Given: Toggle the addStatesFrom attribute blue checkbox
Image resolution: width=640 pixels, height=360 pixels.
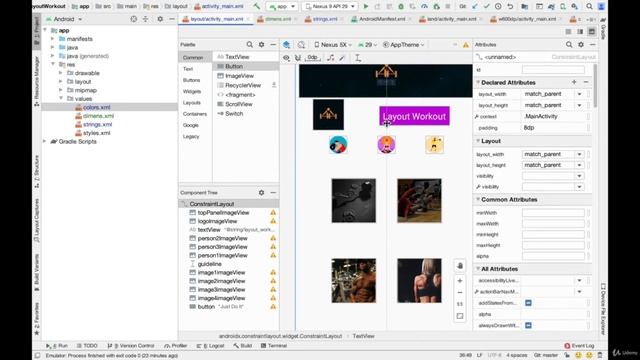Looking at the screenshot, I should 528,303.
